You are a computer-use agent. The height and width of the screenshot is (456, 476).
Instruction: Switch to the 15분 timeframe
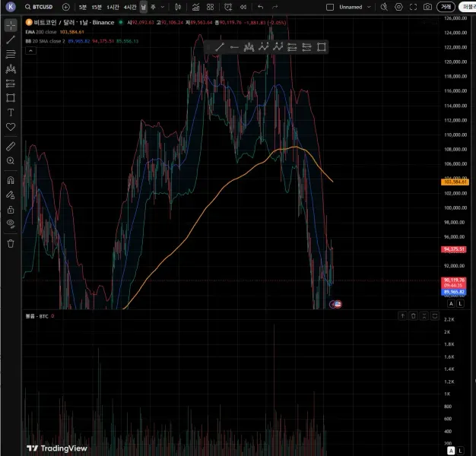(x=97, y=7)
